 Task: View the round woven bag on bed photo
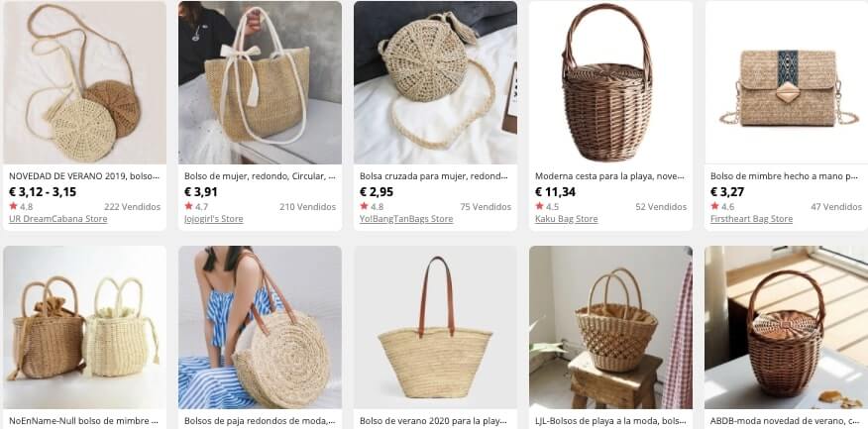(x=435, y=82)
